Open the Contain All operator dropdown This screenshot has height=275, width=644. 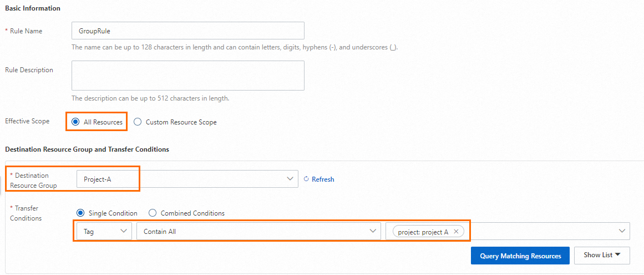[258, 232]
